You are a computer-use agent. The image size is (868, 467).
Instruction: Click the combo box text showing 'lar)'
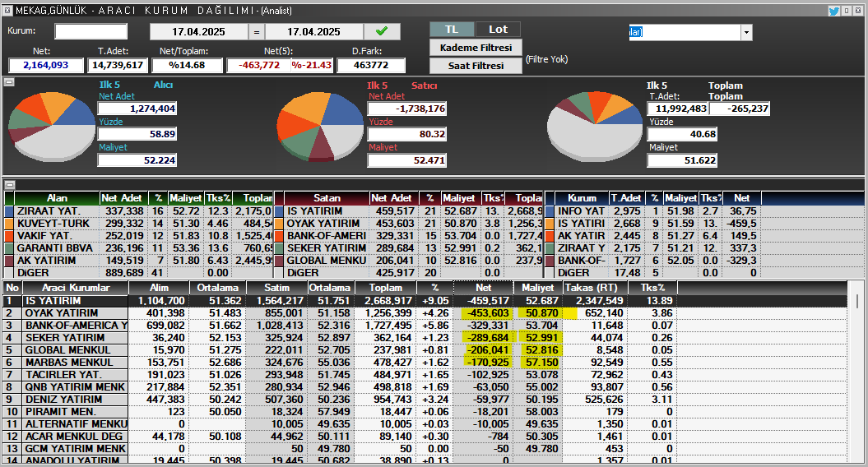click(x=685, y=32)
